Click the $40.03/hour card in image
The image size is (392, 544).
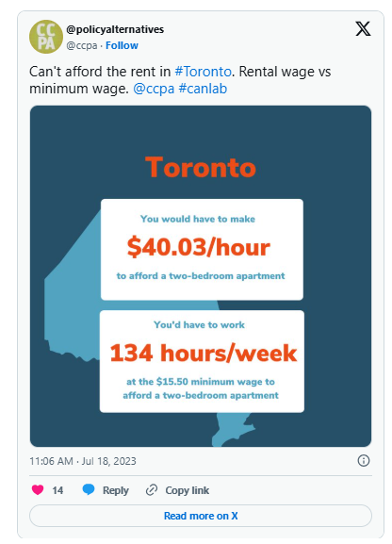pyautogui.click(x=202, y=250)
